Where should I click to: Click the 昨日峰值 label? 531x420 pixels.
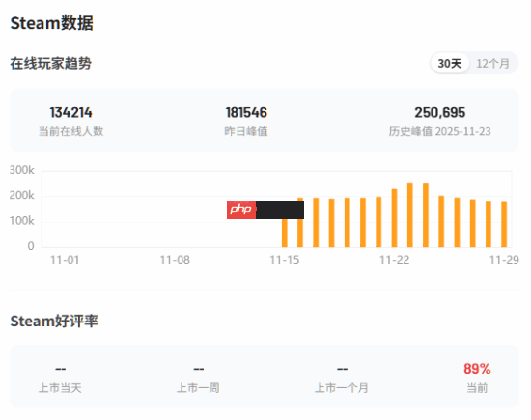(246, 131)
